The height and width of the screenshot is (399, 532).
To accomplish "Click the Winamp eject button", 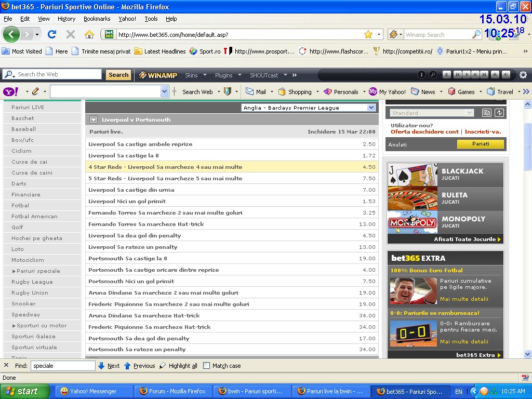I will 495,75.
